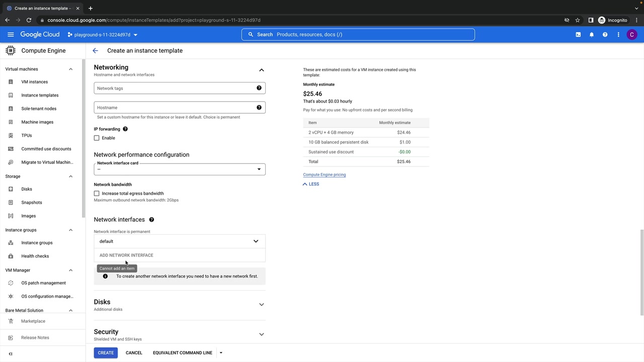
Task: Activate Cloud Shell from the top bar
Action: 578,35
